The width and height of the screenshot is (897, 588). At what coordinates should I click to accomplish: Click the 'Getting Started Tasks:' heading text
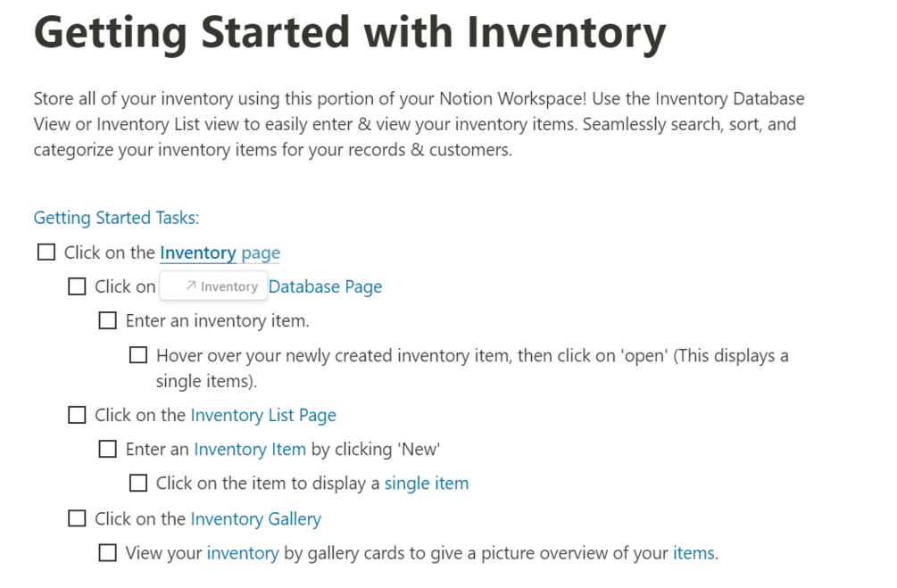coord(116,218)
